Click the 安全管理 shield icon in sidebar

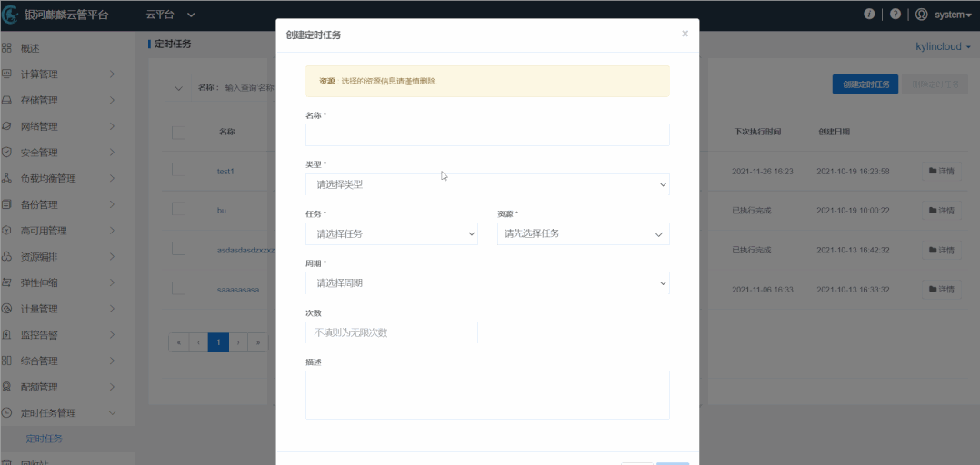(7, 153)
